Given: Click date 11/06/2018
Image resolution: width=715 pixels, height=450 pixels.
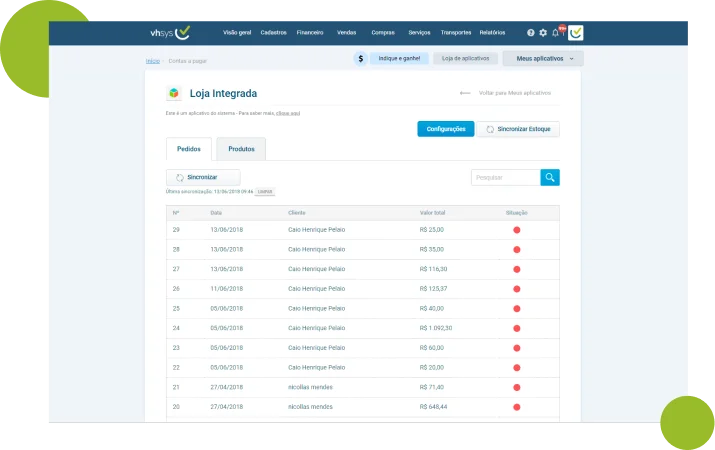Looking at the screenshot, I should click(x=227, y=289).
